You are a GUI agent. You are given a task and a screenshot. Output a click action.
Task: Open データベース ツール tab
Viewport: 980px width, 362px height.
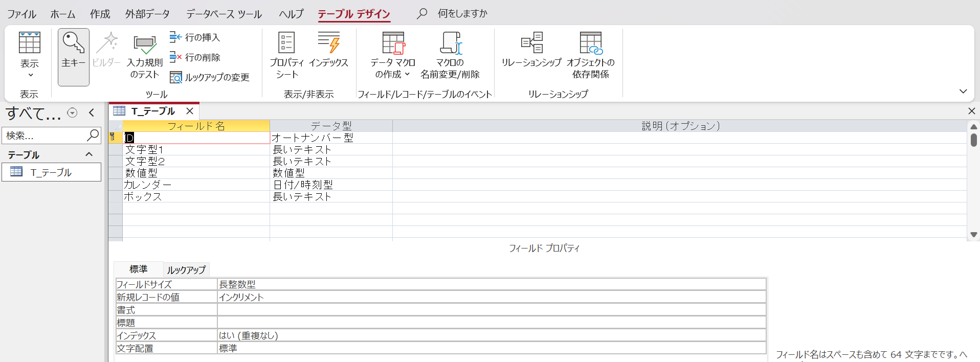coord(224,14)
